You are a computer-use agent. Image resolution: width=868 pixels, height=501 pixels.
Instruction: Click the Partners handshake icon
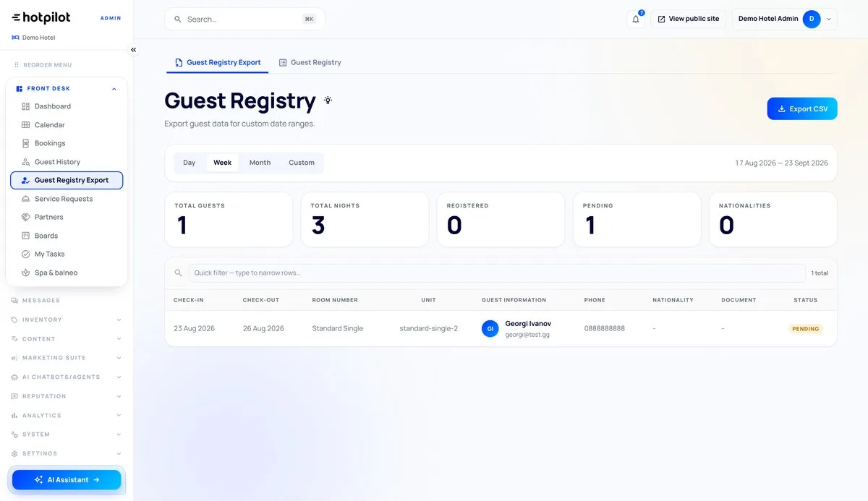tap(26, 217)
